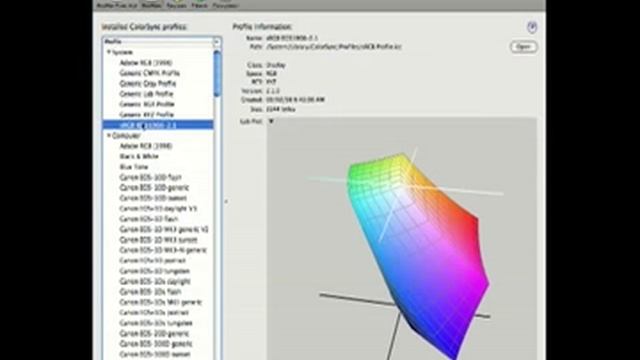Select Canon EOS-1Ds flash profile
Screen dimensions: 640x360
click(150, 292)
